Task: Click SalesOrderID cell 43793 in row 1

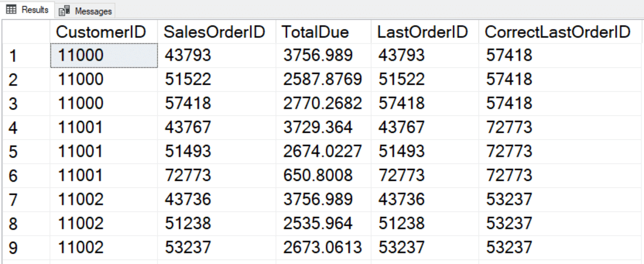Action: (x=188, y=55)
